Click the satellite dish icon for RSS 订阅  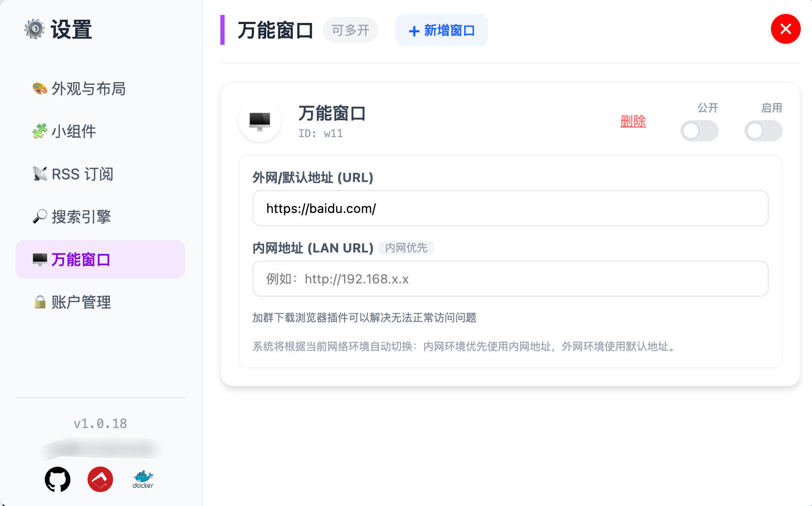[x=39, y=174]
